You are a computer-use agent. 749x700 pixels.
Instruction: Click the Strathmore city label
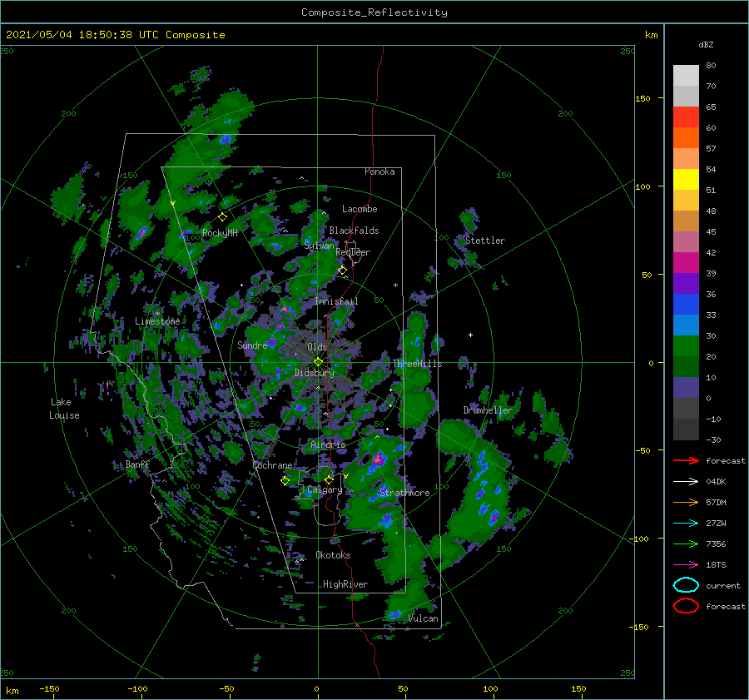point(404,493)
